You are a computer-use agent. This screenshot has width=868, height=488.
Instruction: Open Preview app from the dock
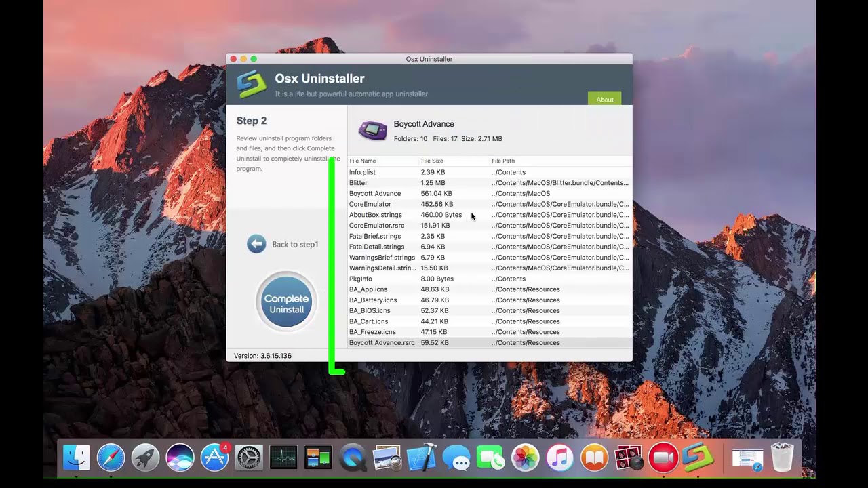tap(387, 457)
